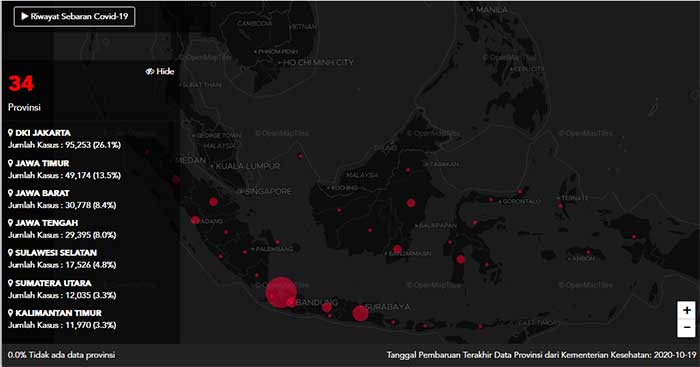Click Jumlah Kasus 11,970 (3.3%) value
Screen dimensions: 700x367
coord(62,325)
